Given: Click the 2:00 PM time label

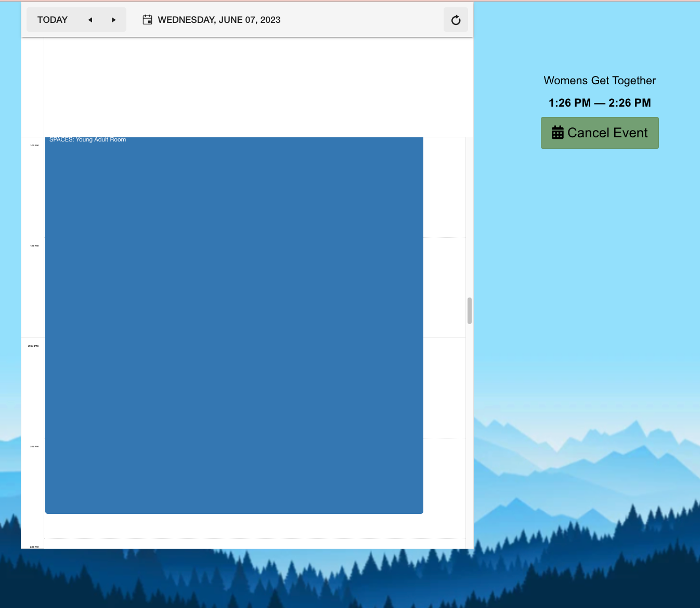Looking at the screenshot, I should (x=33, y=346).
